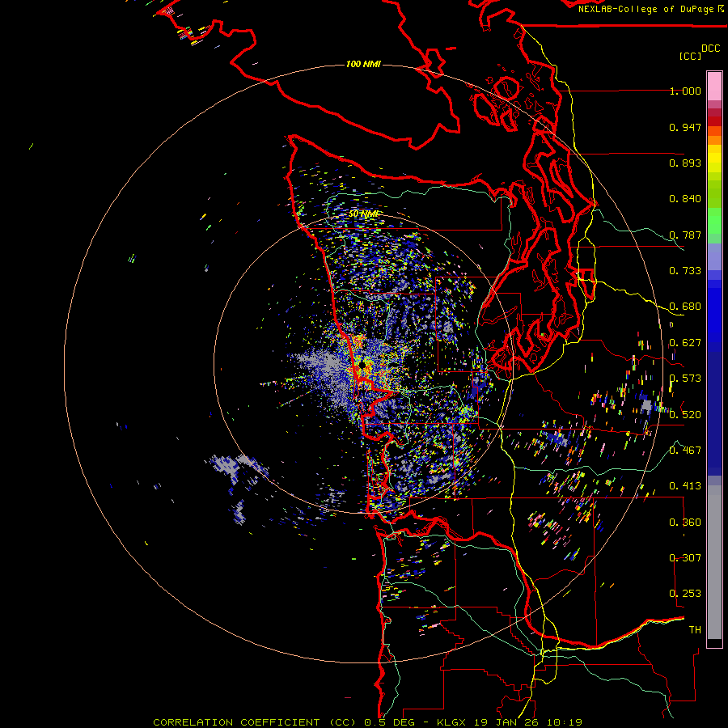Click the pink top segment of color bar

714,87
